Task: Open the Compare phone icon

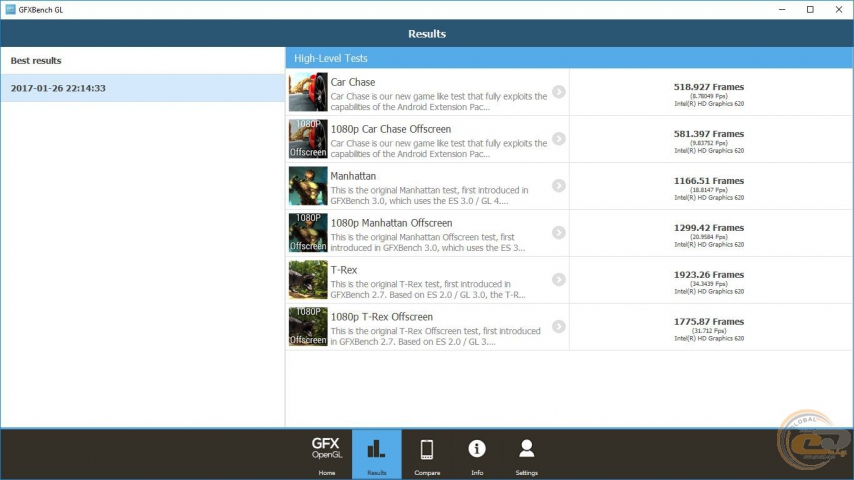Action: click(x=426, y=454)
